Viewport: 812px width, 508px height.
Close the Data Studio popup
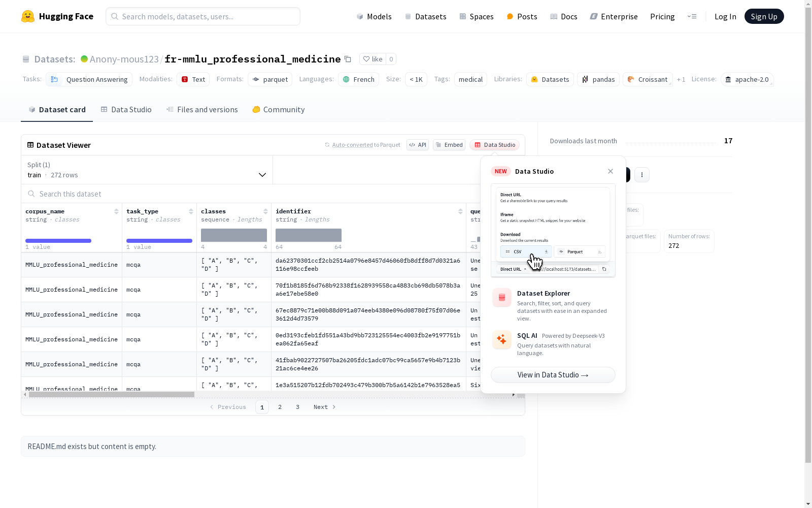tap(611, 171)
